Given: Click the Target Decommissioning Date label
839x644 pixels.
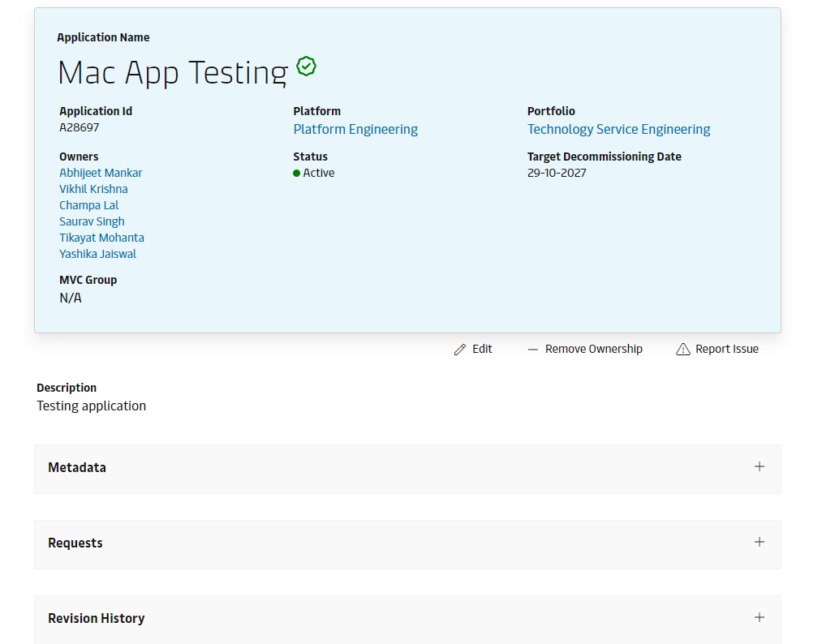Looking at the screenshot, I should 605,157.
